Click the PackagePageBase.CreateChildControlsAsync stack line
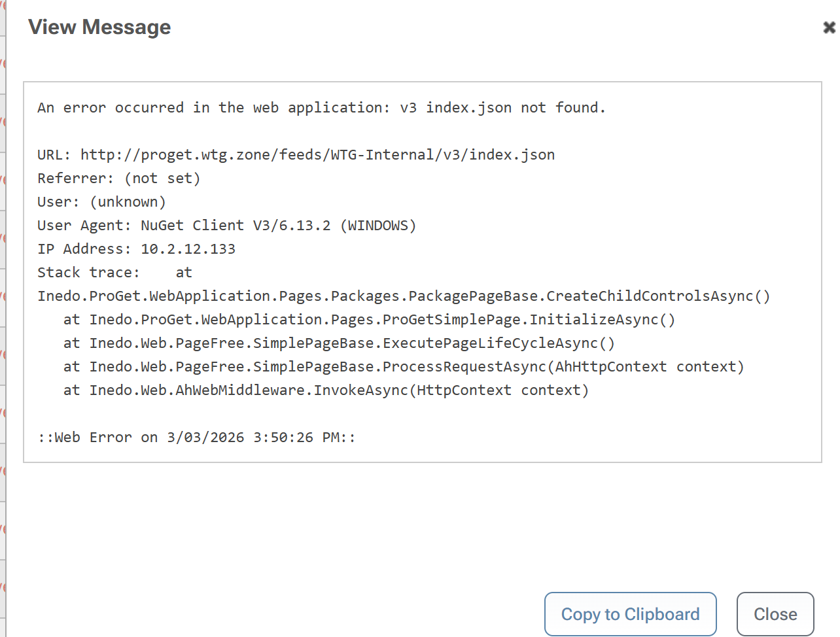This screenshot has width=840, height=637. coord(404,296)
